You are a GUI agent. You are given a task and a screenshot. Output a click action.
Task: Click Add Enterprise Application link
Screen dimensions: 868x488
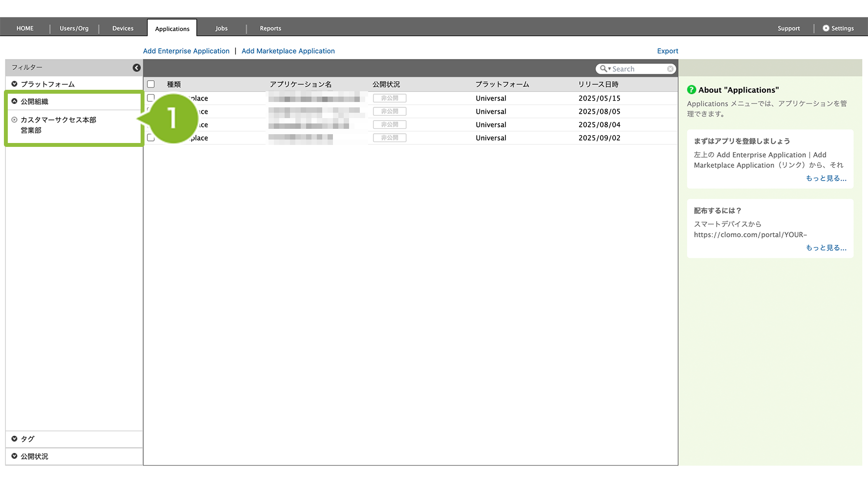point(186,51)
